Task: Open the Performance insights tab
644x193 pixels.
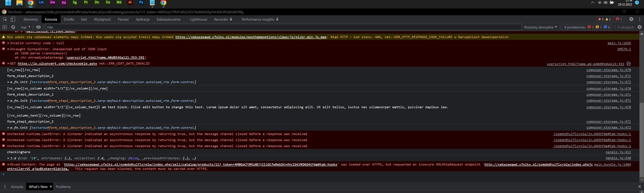Action: click(260, 19)
